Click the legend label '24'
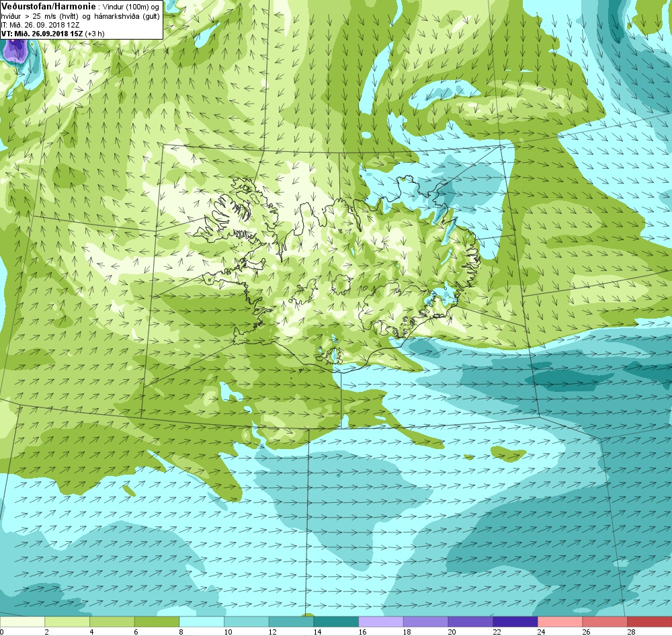Viewport: 672px width, 636px height. (x=542, y=632)
